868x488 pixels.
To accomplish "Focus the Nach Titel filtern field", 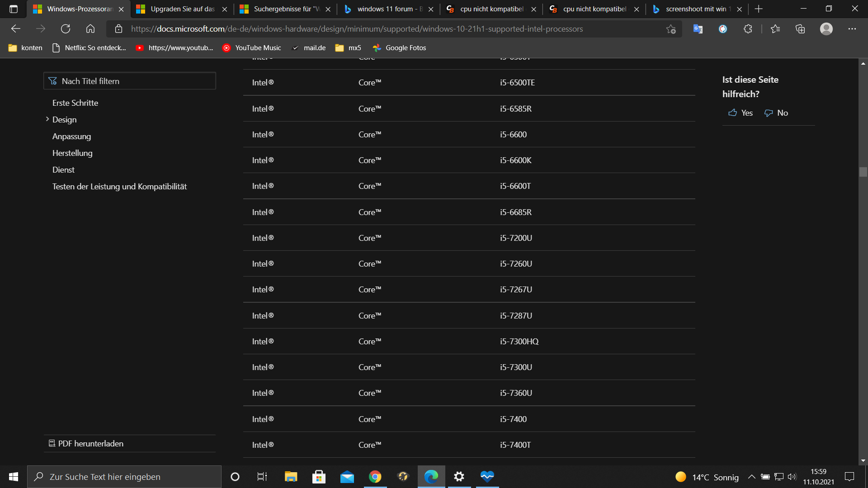I will tap(130, 81).
